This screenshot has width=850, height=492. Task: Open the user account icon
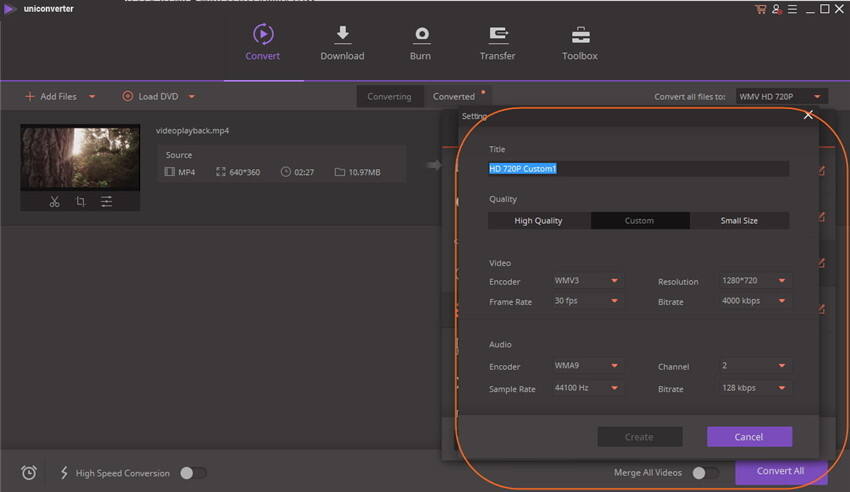coord(777,9)
